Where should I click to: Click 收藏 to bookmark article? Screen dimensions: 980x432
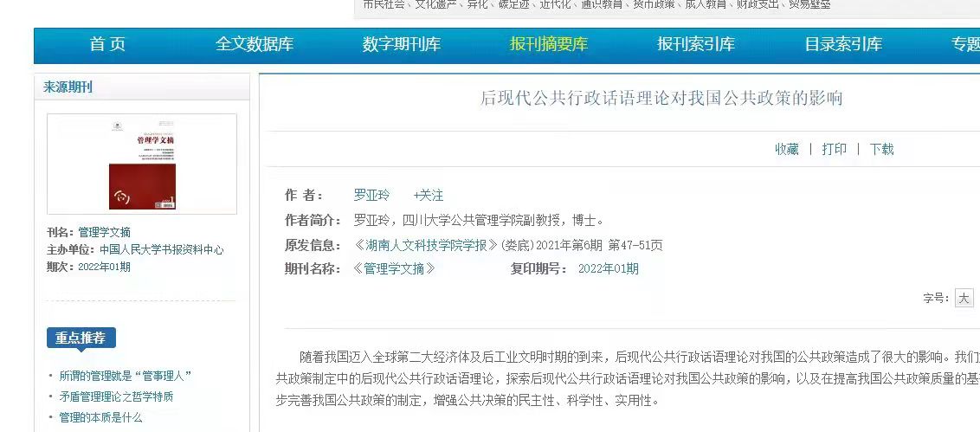786,149
